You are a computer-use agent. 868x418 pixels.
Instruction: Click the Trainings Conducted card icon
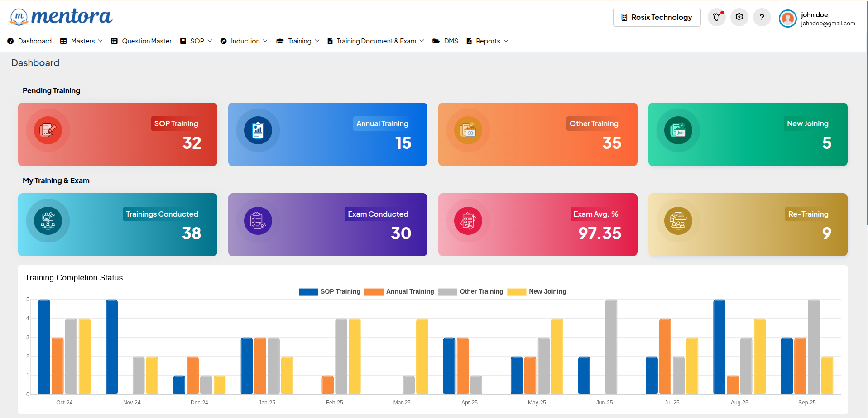tap(48, 221)
